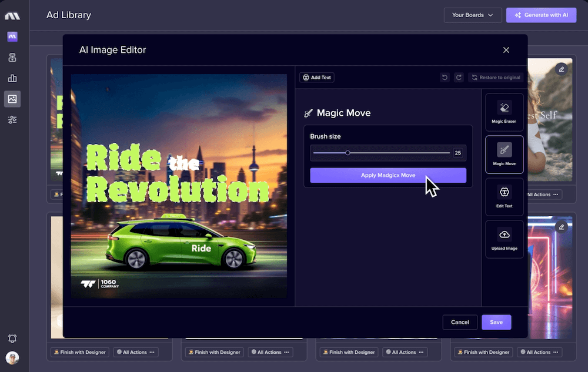Cancel the image editing
Screen dimensions: 588x372
(460, 322)
